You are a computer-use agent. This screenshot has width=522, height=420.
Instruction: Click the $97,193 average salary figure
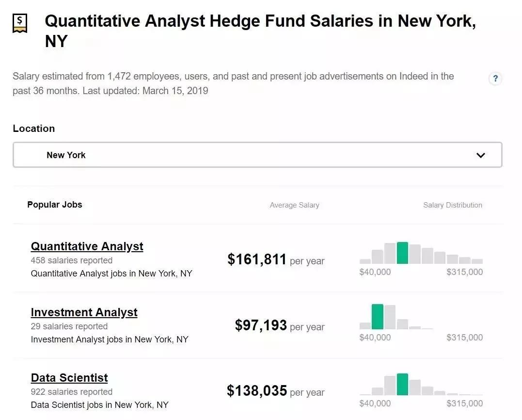click(x=261, y=325)
